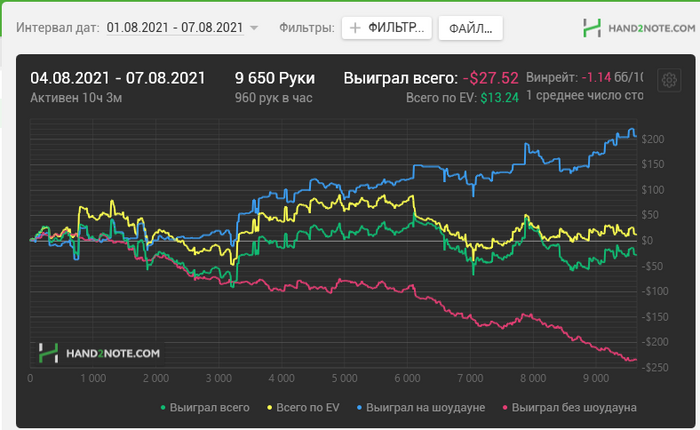The width and height of the screenshot is (700, 430).
Task: Click the 9 650 Руки hand count
Action: pos(275,79)
